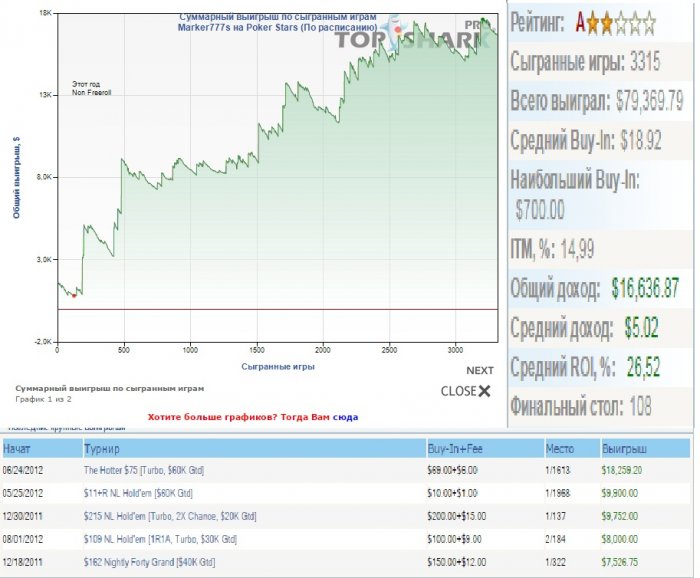Click the buy-in $200.00+$15.00 cell
Image resolution: width=700 pixels, height=578 pixels.
tap(456, 516)
